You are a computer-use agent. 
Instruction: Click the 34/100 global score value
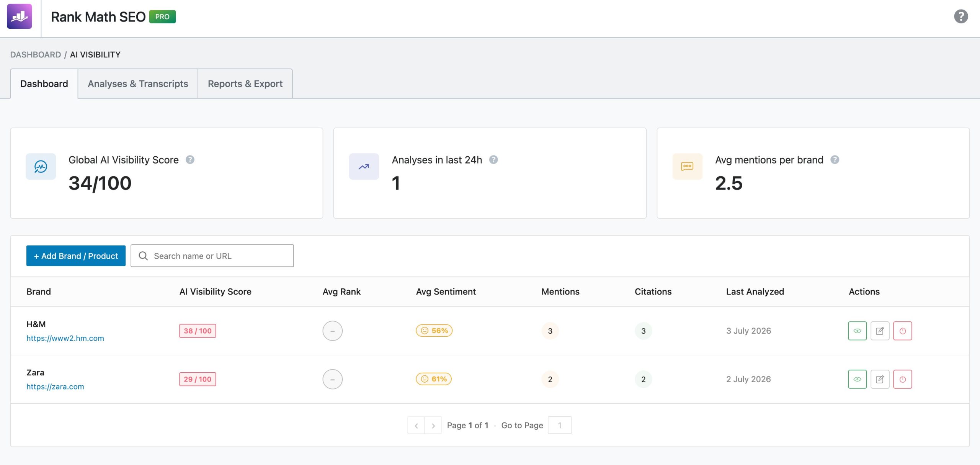[100, 183]
